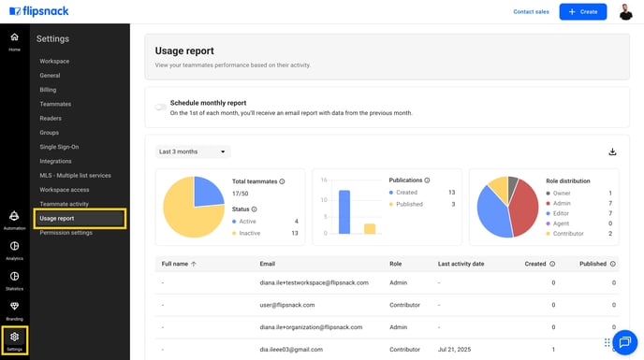Click the dotted grip beside chat bubble
Image resolution: width=644 pixels, height=360 pixels.
[607, 342]
